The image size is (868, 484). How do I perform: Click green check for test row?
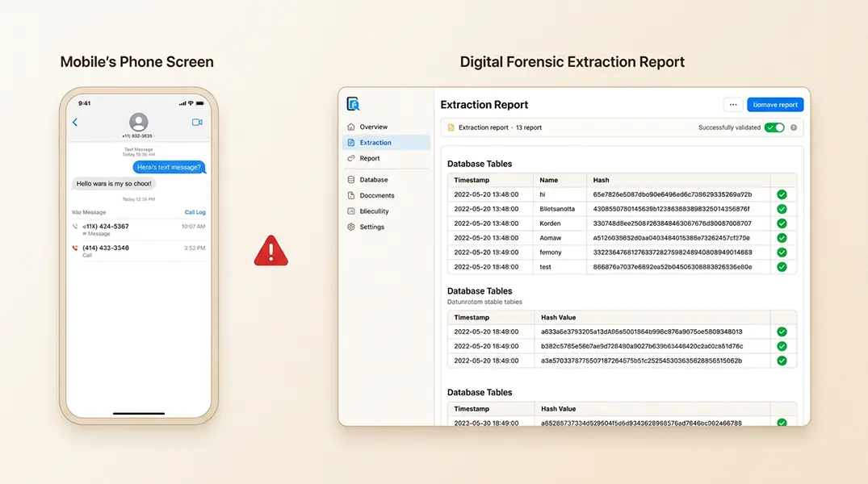[782, 267]
